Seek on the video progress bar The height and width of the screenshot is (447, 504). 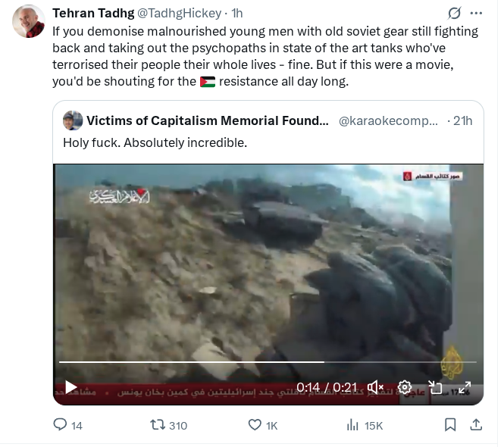pos(268,362)
